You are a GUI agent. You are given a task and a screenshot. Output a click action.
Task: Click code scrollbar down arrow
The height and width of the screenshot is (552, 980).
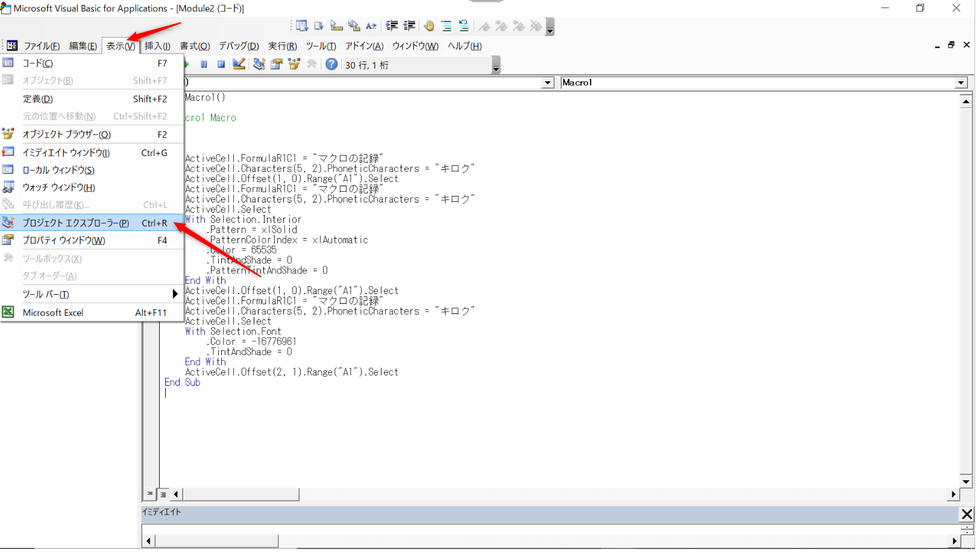pyautogui.click(x=966, y=481)
